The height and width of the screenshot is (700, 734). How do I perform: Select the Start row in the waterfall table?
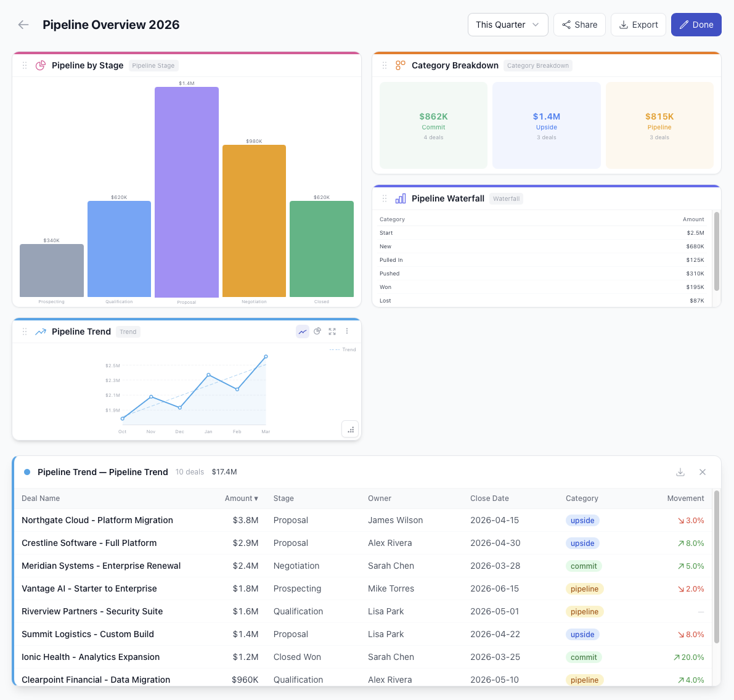542,233
